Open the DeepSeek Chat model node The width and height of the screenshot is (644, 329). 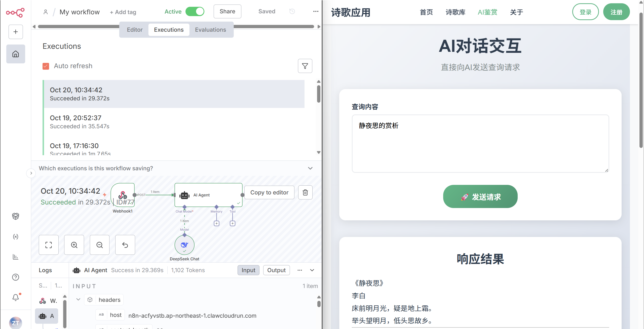point(184,245)
